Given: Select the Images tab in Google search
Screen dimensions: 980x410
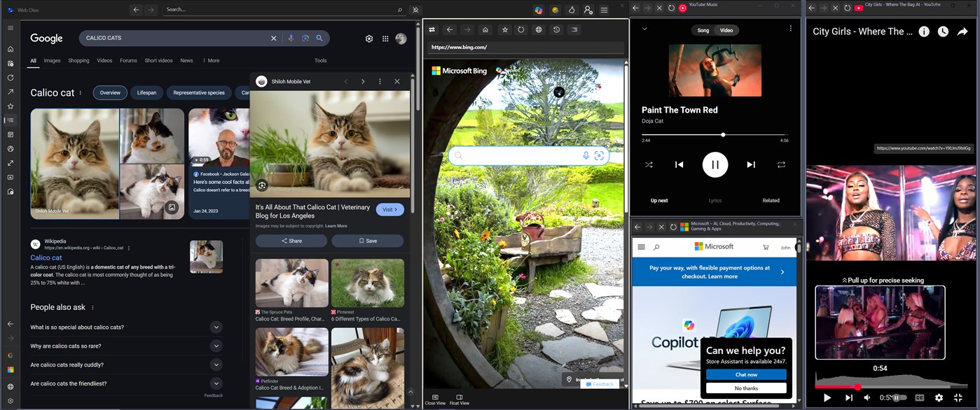Looking at the screenshot, I should click(52, 60).
